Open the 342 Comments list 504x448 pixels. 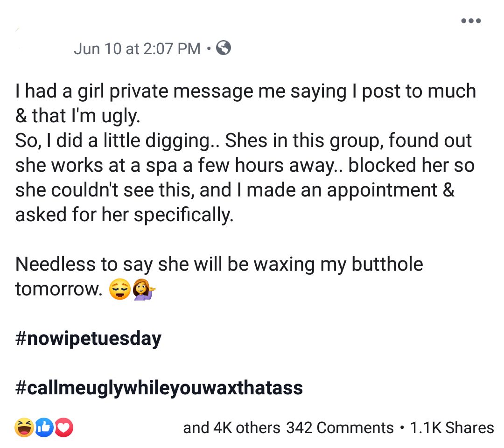pos(340,428)
